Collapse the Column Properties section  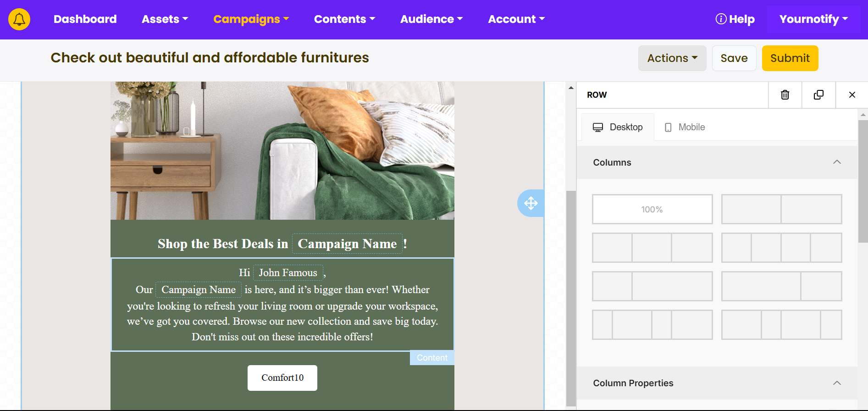click(836, 383)
